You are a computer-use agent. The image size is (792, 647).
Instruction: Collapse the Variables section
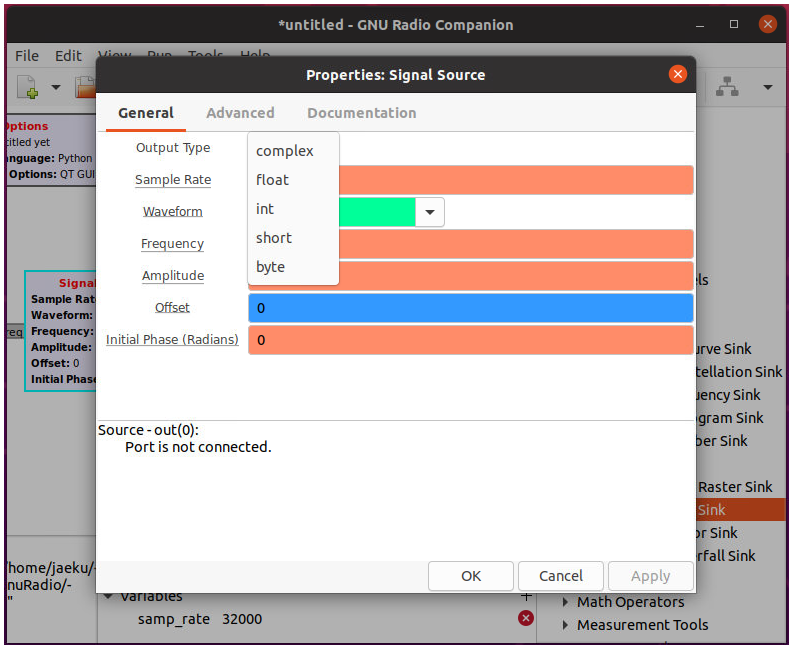[108, 597]
